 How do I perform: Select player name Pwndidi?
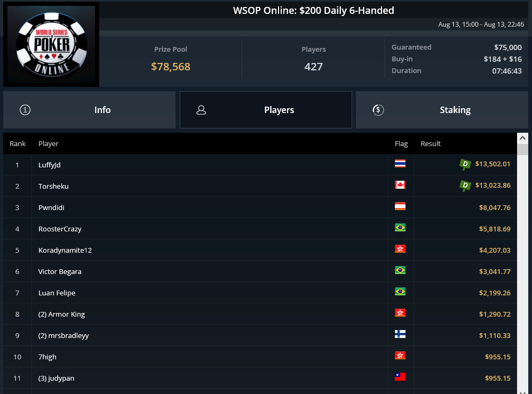click(51, 207)
